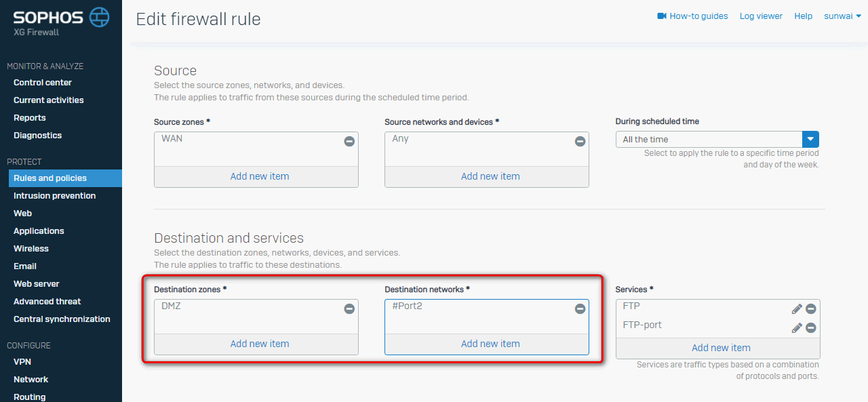The width and height of the screenshot is (868, 402).
Task: Open the Log viewer link
Action: pyautogui.click(x=761, y=16)
